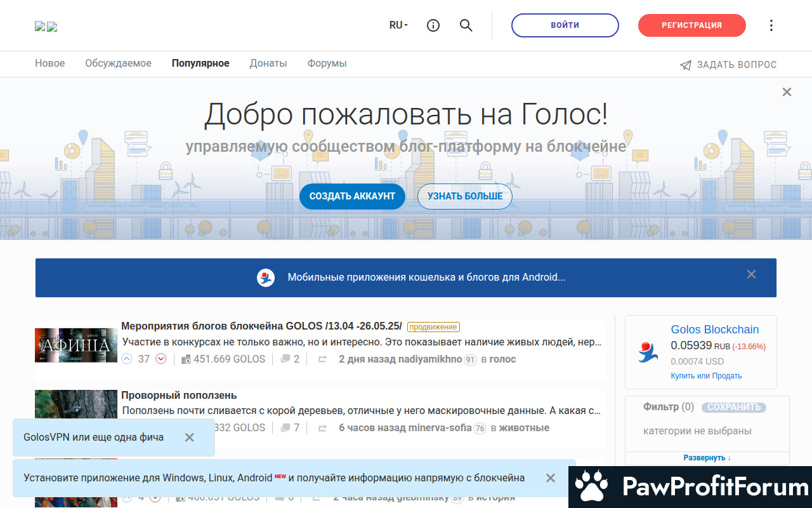Close the install application notification
The height and width of the screenshot is (508, 812).
coord(551,478)
